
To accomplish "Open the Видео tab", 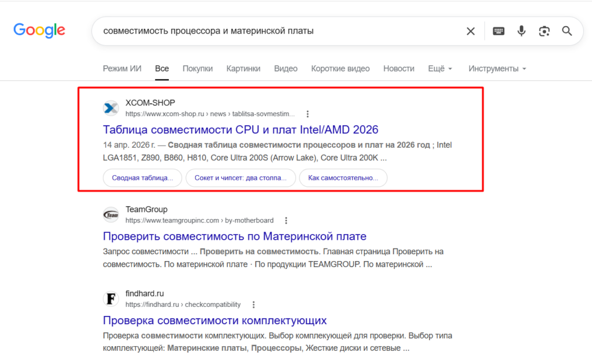I will coord(286,69).
